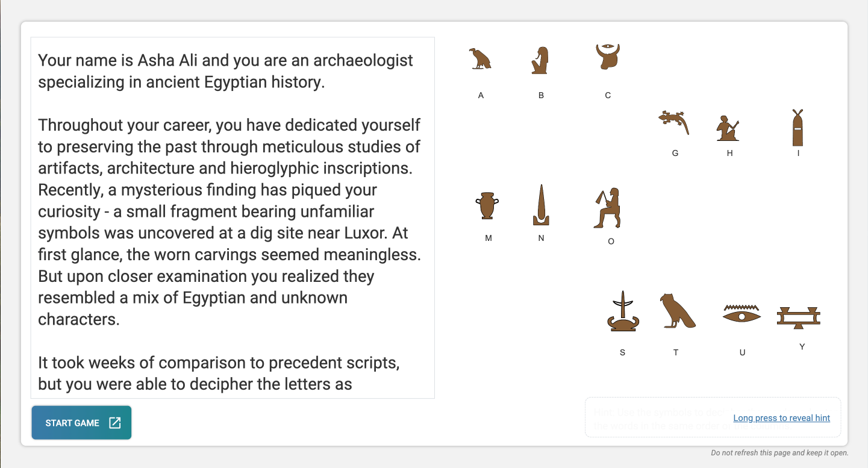Select the tall spike hieroglyph labeled N
Image resolution: width=868 pixels, height=468 pixels.
coord(541,205)
